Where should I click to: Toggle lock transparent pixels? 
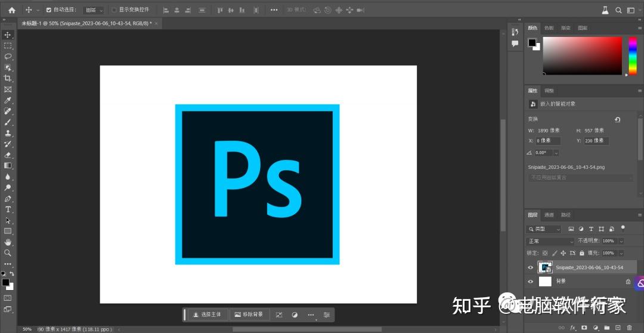click(x=545, y=253)
